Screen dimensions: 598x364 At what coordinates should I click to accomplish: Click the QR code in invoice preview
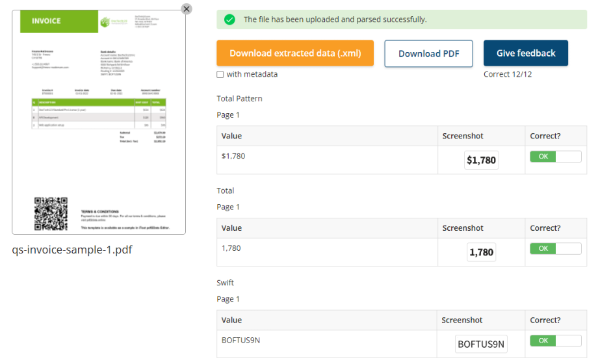(x=51, y=214)
